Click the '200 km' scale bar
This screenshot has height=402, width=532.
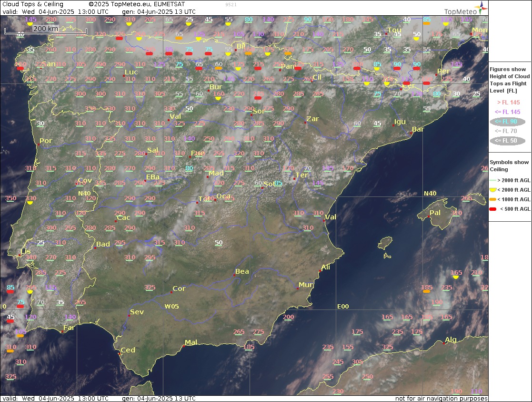pos(45,30)
